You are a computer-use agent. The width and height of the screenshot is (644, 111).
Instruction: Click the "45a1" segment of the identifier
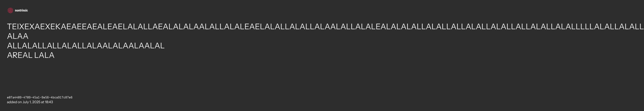point(36,98)
